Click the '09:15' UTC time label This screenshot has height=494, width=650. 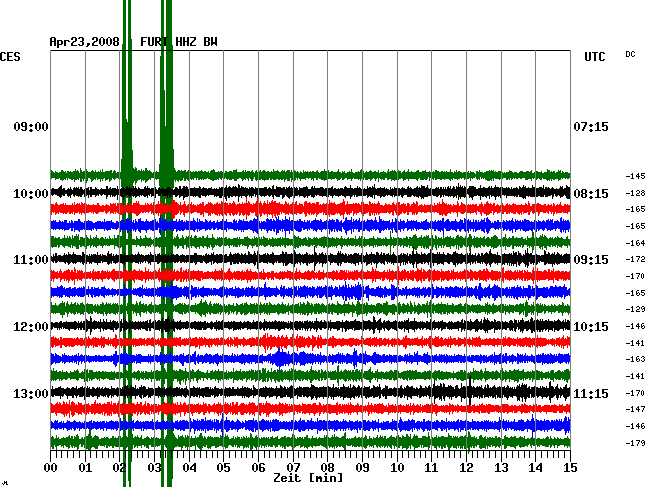(x=591, y=260)
